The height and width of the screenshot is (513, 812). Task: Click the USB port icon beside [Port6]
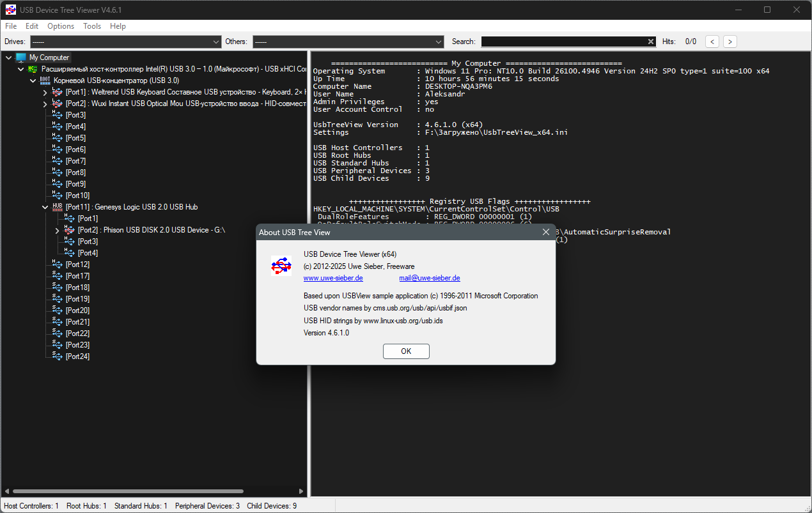pyautogui.click(x=58, y=149)
